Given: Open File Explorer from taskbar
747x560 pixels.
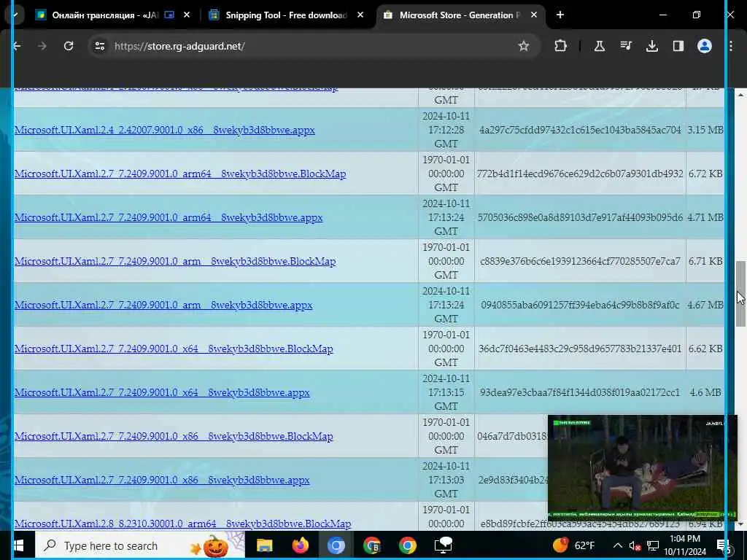Looking at the screenshot, I should pyautogui.click(x=264, y=545).
